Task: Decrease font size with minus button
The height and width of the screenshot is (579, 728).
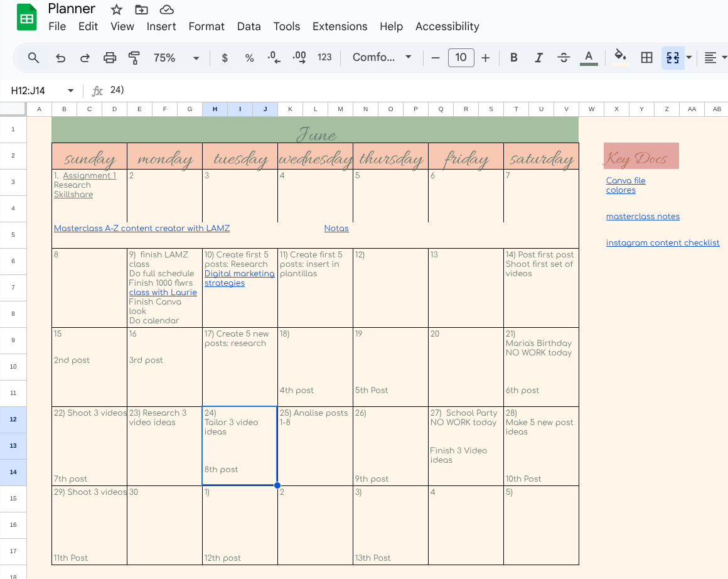Action: pos(435,58)
